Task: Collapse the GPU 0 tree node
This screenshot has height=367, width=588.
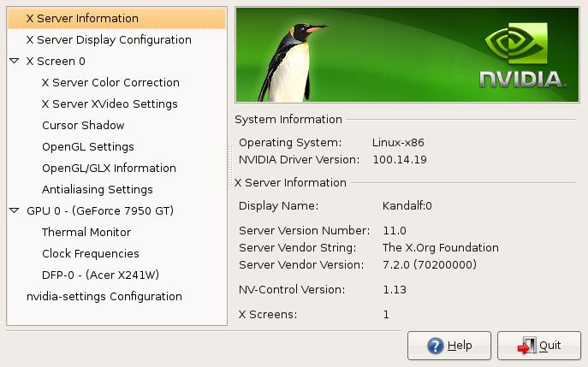Action: click(15, 210)
